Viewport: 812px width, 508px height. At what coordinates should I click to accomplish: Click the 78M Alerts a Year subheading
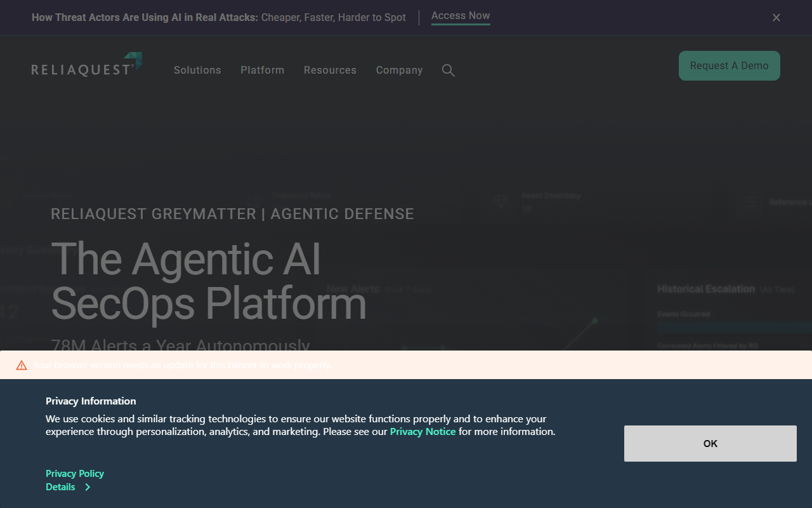[x=180, y=345]
